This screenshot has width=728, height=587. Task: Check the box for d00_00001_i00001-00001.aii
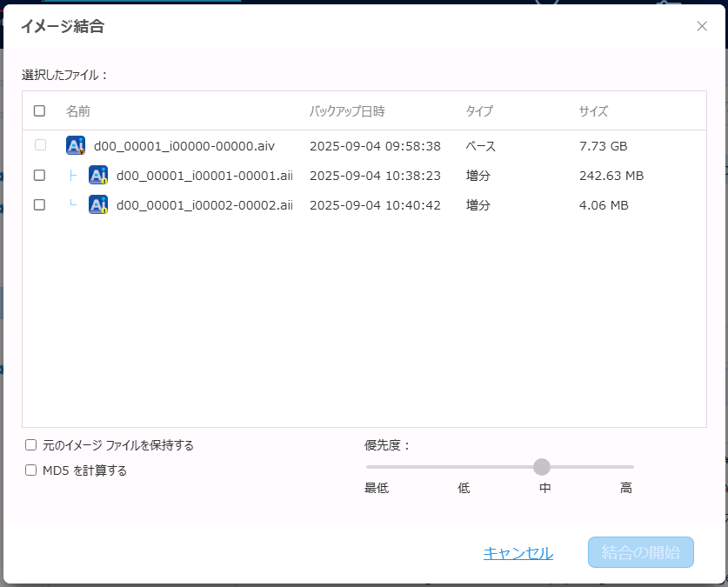(39, 176)
